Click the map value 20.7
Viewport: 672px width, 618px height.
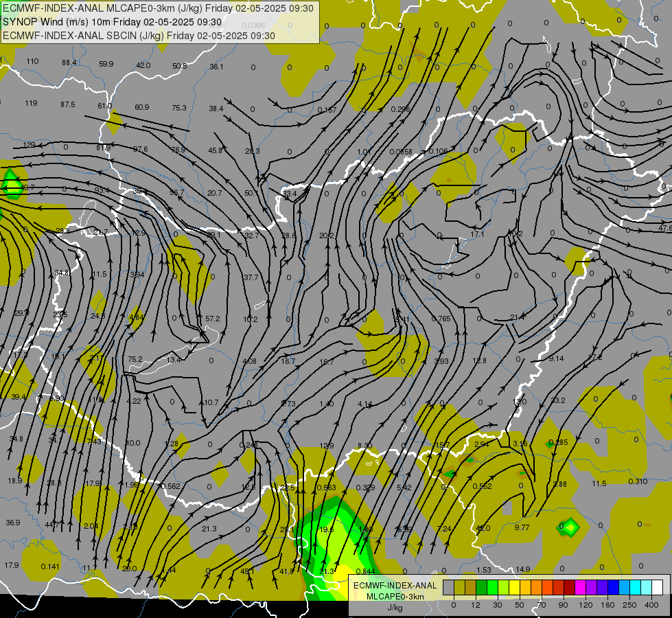click(215, 193)
